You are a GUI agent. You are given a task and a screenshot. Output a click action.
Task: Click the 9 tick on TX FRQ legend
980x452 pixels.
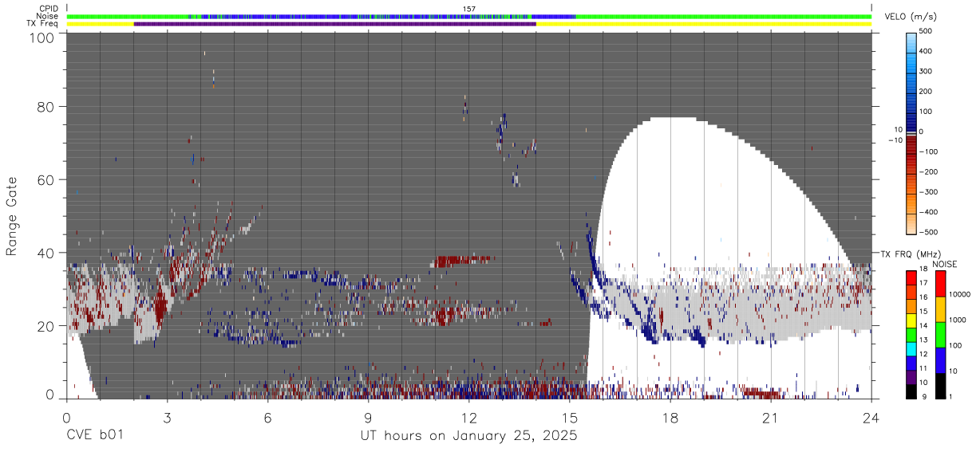coord(926,396)
